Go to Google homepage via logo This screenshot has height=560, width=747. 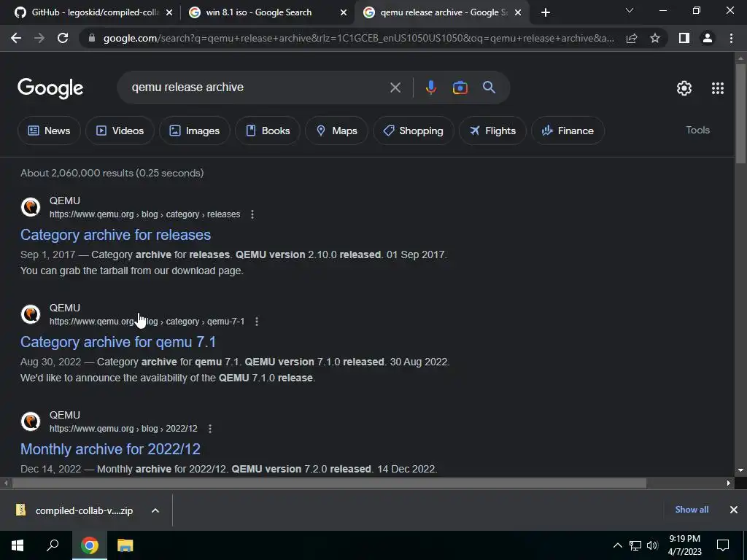coord(50,88)
